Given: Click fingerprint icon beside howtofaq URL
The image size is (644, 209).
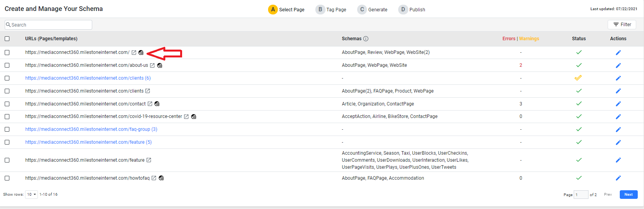Looking at the screenshot, I should [161, 178].
